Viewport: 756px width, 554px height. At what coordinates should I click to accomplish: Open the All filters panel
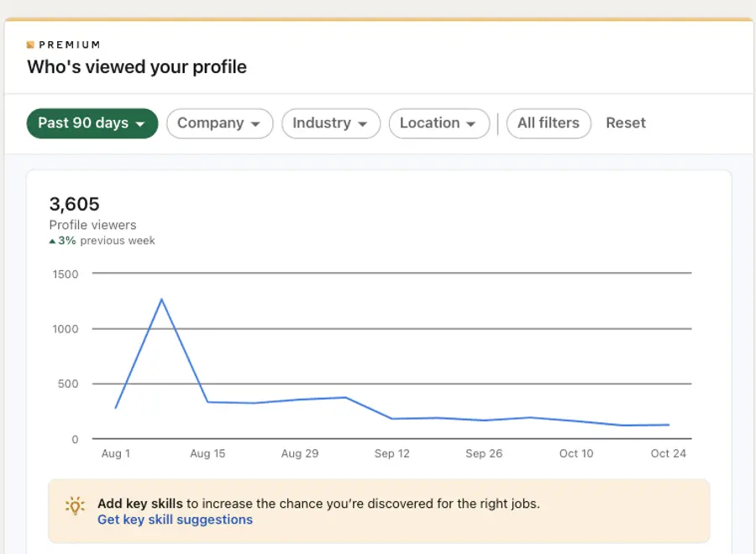[549, 123]
